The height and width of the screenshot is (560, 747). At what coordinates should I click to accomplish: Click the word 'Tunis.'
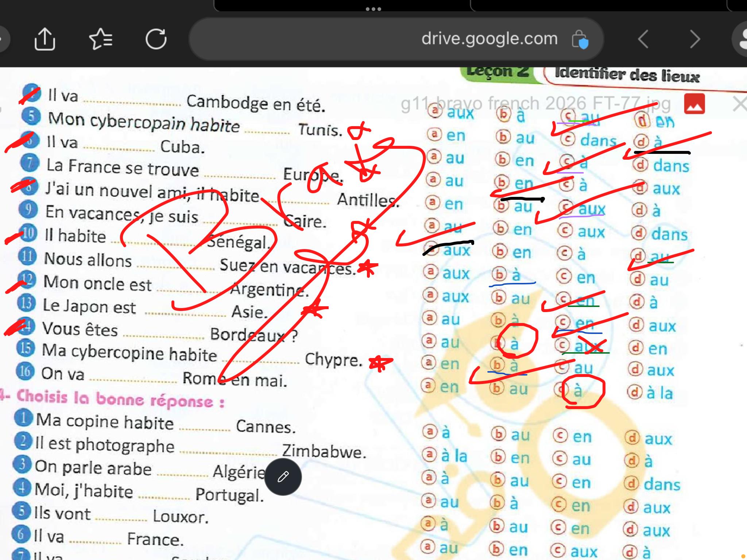[x=320, y=129]
